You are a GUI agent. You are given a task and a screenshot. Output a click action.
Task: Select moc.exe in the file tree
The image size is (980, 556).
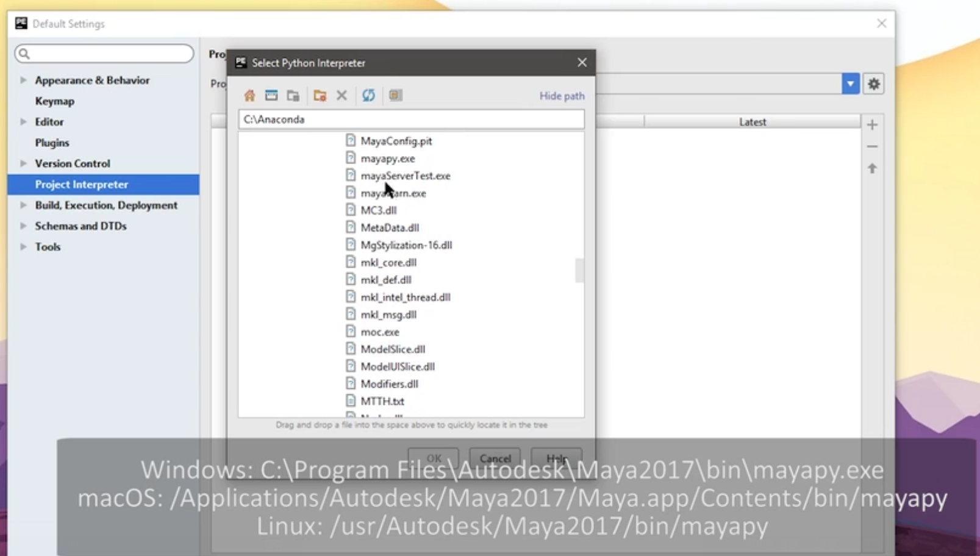(380, 332)
